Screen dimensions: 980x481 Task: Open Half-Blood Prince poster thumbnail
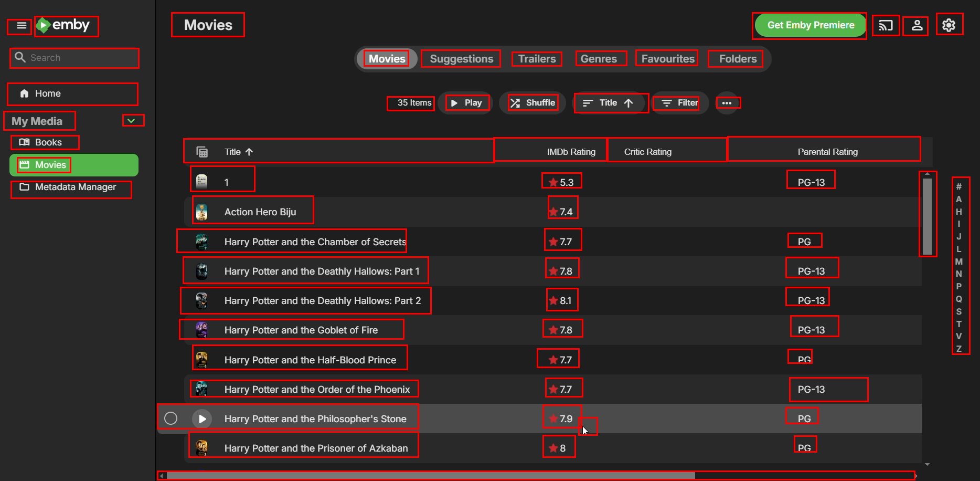(x=202, y=360)
